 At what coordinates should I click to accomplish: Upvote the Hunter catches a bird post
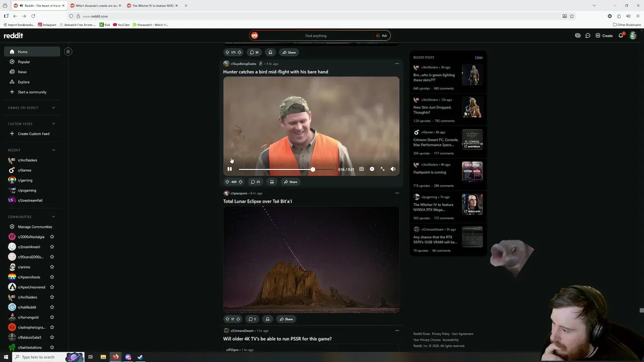coord(227,182)
